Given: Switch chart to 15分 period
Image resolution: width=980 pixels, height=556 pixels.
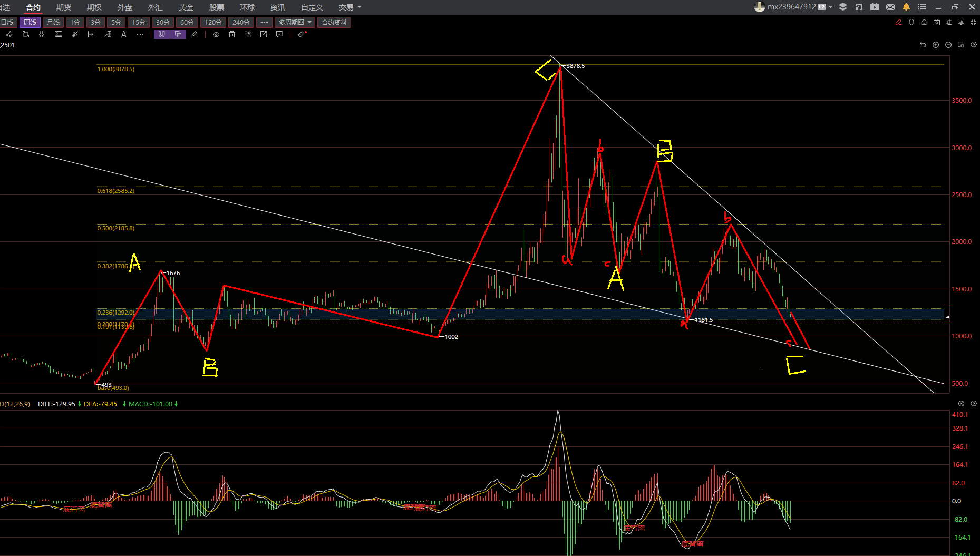Looking at the screenshot, I should coord(139,22).
